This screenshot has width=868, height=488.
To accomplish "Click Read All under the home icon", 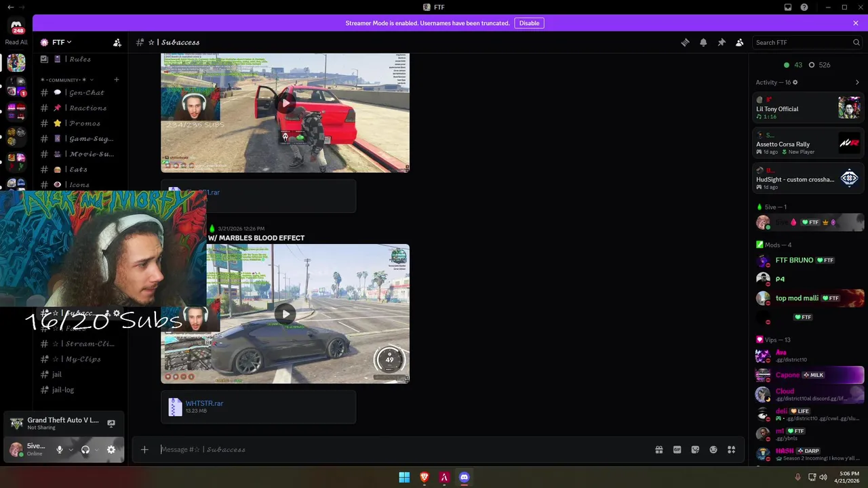I will click(x=16, y=42).
